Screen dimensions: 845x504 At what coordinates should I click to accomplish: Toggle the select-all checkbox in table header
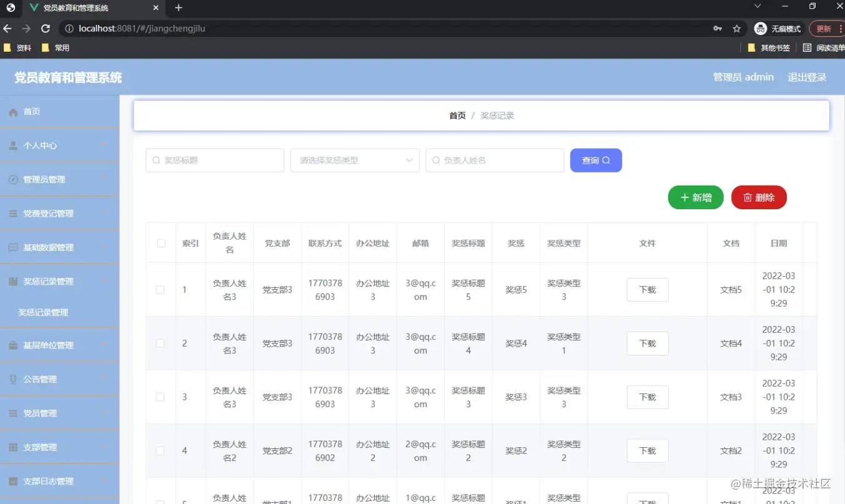coord(161,244)
